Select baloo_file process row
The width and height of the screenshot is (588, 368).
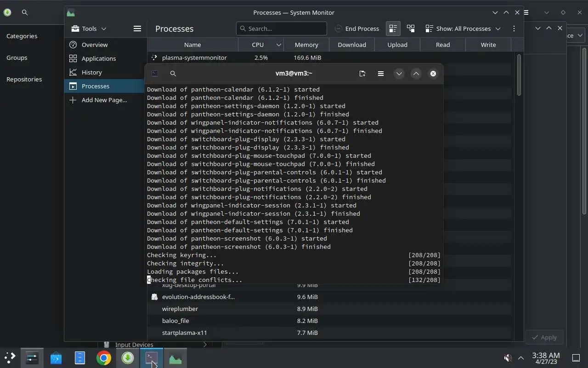[329, 321]
